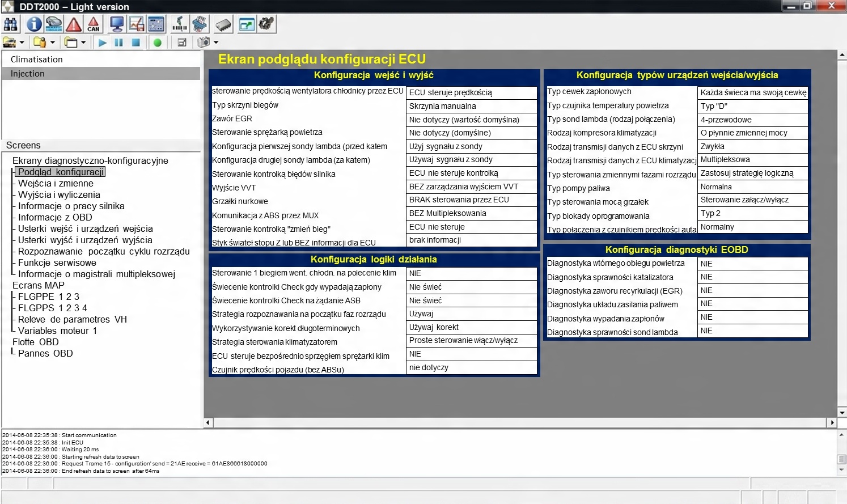Expand the window folder dropdown arrow

point(83,43)
